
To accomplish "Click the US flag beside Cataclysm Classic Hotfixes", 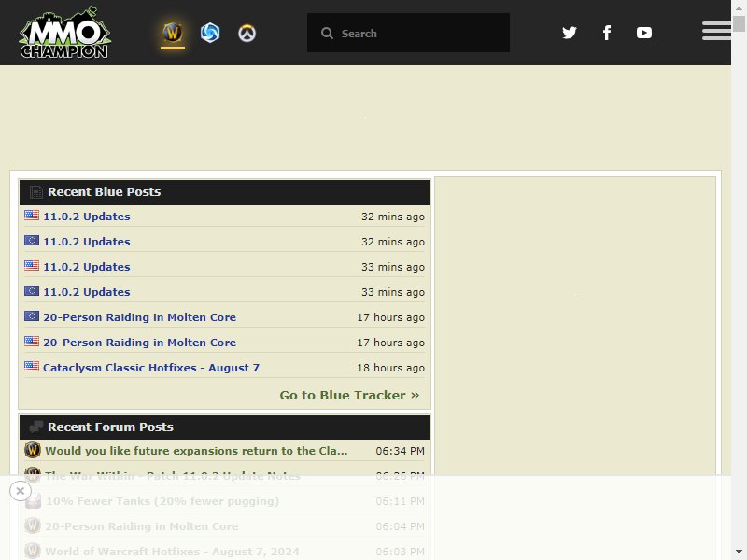I will click(x=32, y=366).
